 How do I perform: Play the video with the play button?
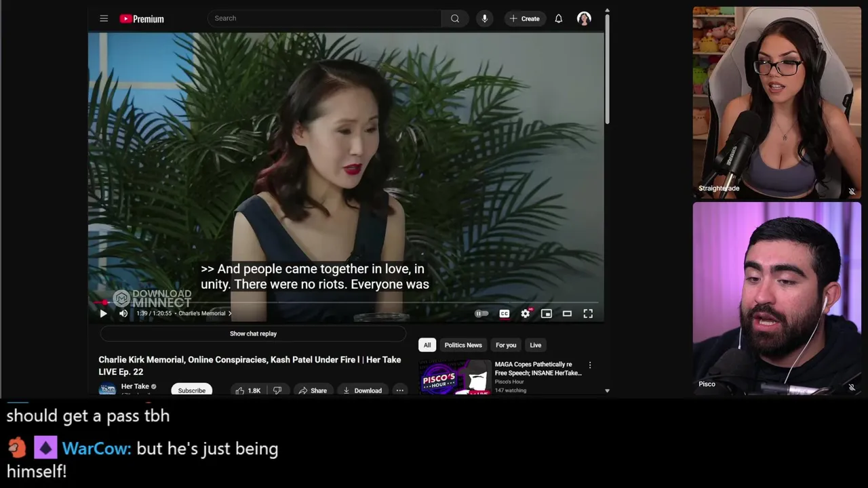[x=103, y=313]
